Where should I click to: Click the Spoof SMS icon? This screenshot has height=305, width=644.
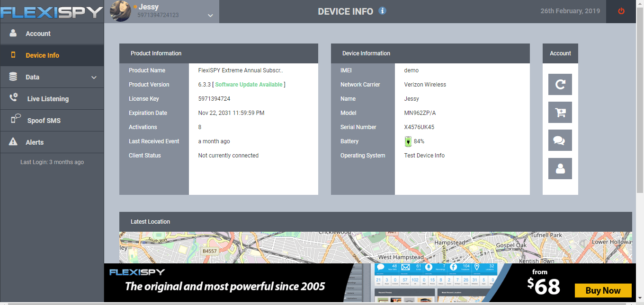tap(16, 119)
